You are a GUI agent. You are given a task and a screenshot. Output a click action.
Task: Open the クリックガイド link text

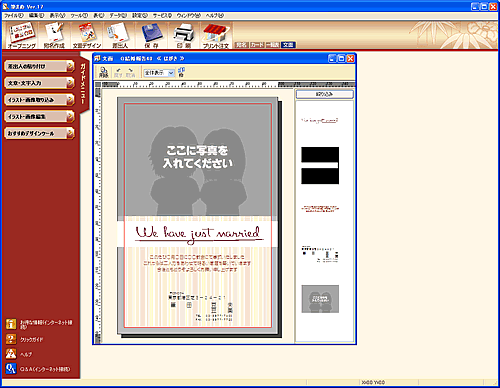tap(32, 340)
